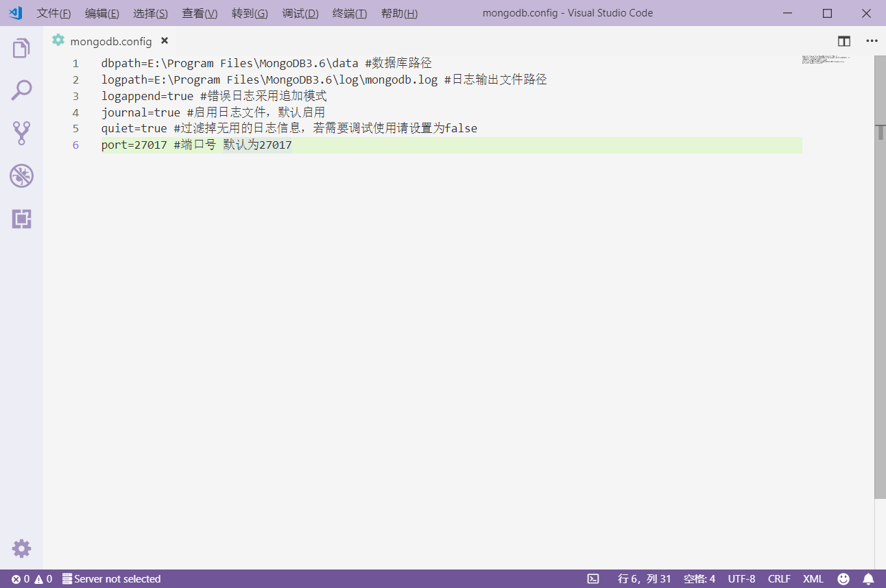Open the Source Control view icon
This screenshot has height=588, width=886.
[x=21, y=133]
